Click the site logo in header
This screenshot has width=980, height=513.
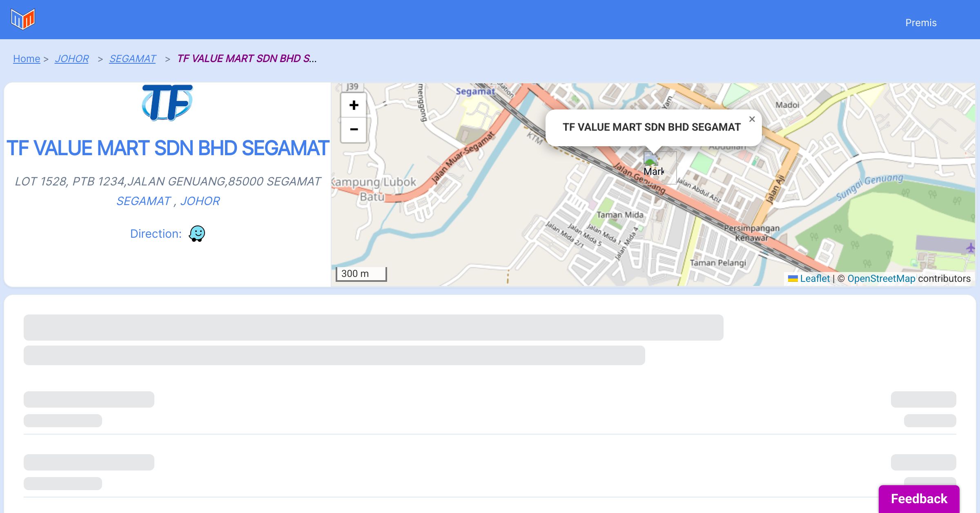tap(23, 19)
